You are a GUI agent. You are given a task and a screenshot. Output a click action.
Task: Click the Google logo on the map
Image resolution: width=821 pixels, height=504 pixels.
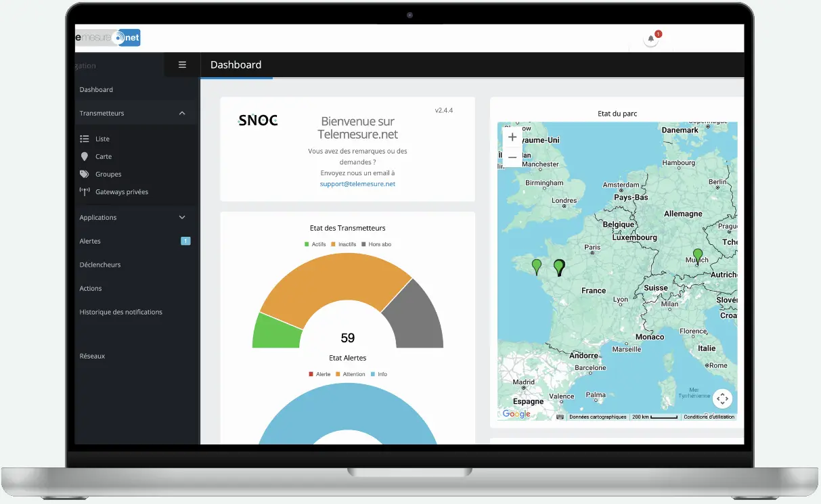516,414
